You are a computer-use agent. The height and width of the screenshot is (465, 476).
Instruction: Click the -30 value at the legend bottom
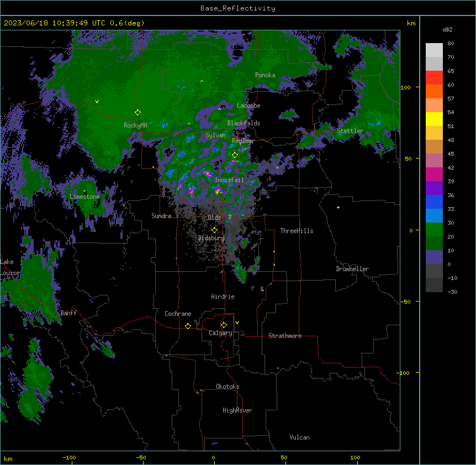452,292
